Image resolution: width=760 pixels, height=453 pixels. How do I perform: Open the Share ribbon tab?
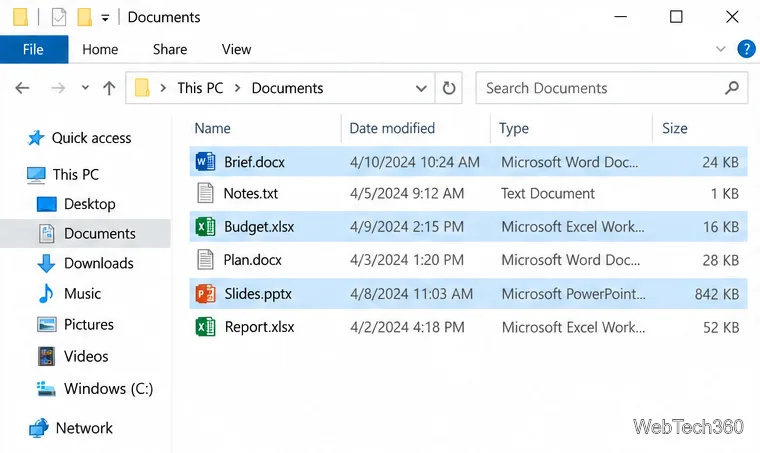pyautogui.click(x=170, y=49)
